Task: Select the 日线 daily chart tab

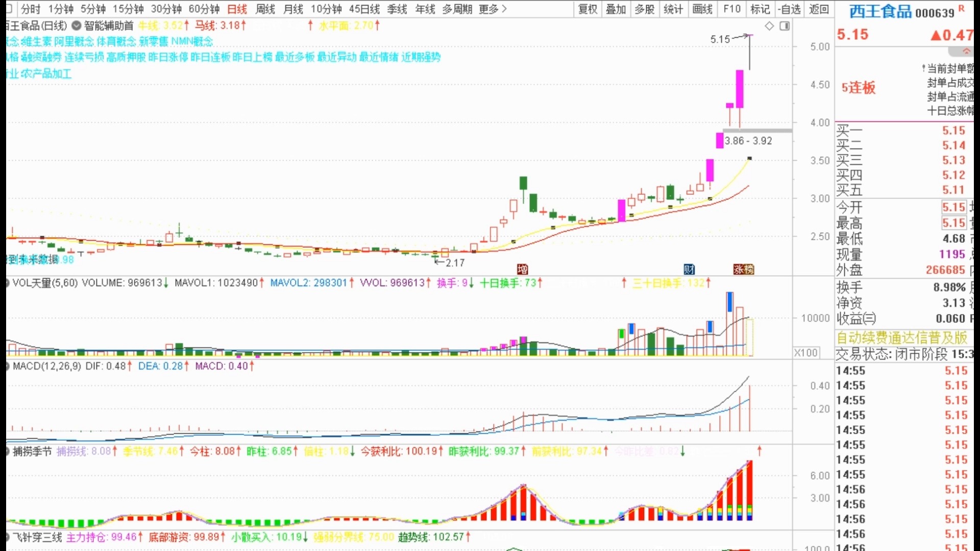Action: tap(237, 9)
